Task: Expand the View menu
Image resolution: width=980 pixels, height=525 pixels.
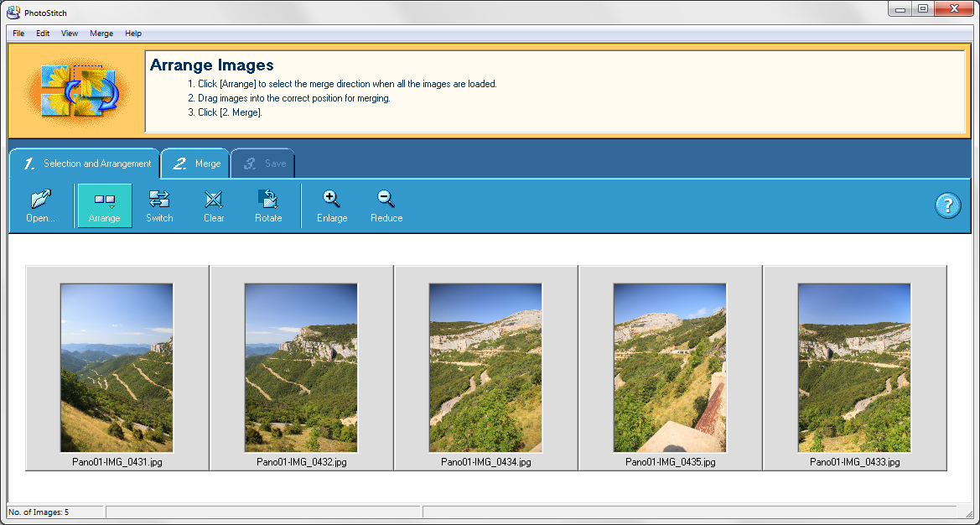Action: (70, 34)
